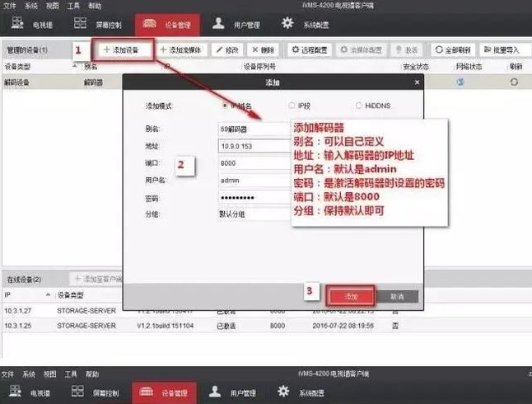This screenshot has width=532, height=404.
Task: Select the IP/域名 radio button
Action: (x=226, y=106)
